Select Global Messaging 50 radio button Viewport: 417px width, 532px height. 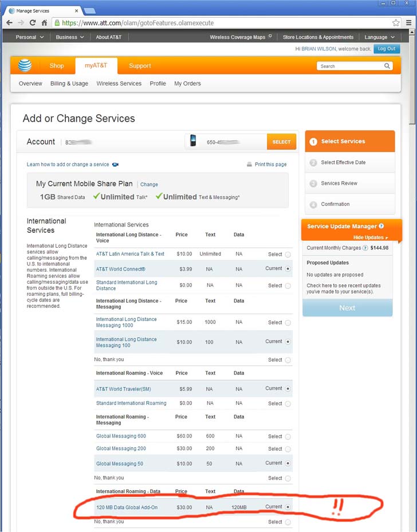coord(288,463)
